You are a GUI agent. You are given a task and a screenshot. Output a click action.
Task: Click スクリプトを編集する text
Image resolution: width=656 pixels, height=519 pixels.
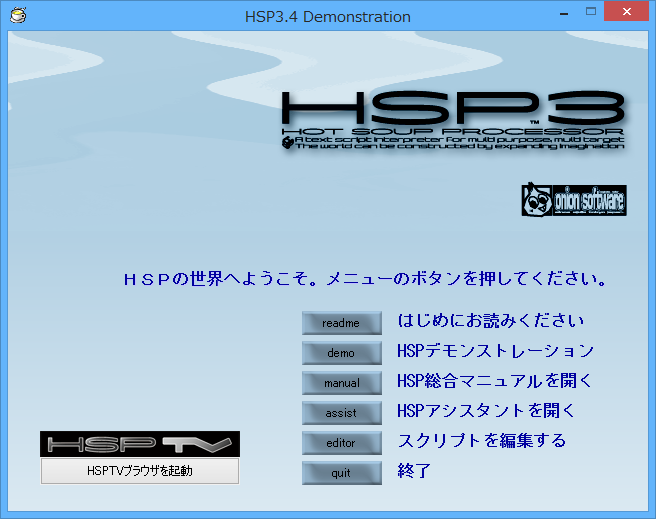[482, 441]
